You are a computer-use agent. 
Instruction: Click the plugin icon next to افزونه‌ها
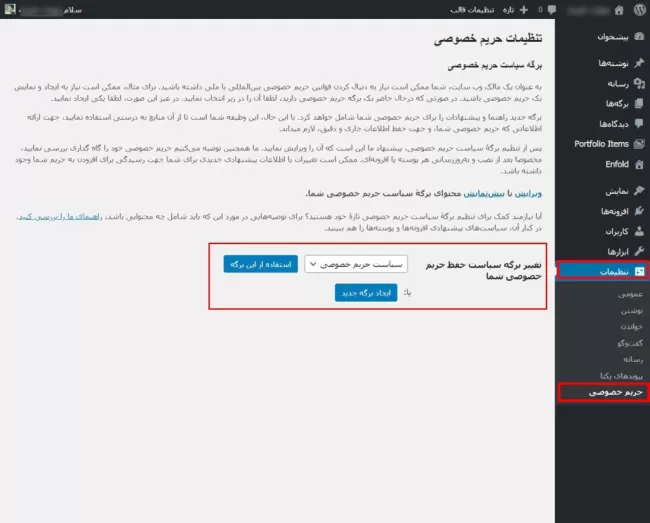point(639,211)
